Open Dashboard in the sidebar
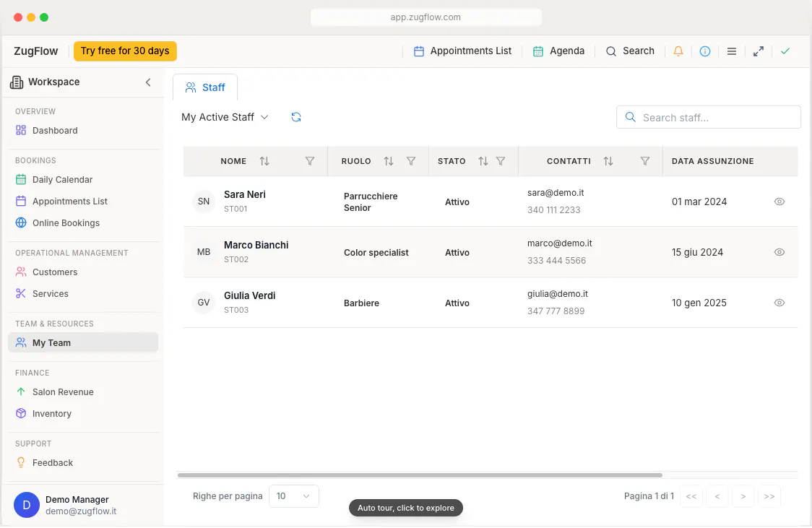The width and height of the screenshot is (812, 528). tap(83, 131)
